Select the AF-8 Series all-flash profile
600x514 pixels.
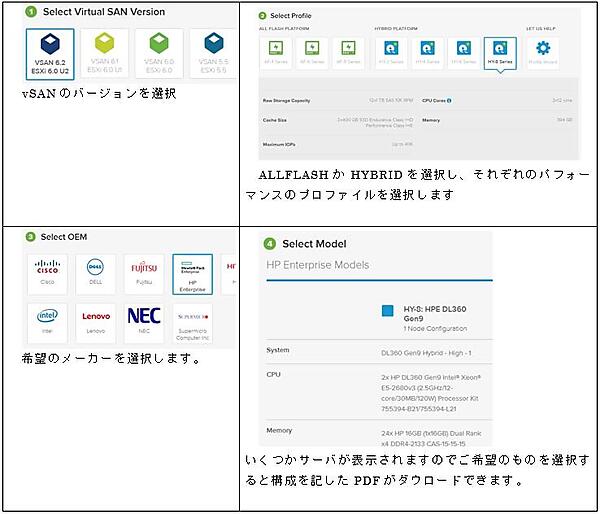(348, 53)
